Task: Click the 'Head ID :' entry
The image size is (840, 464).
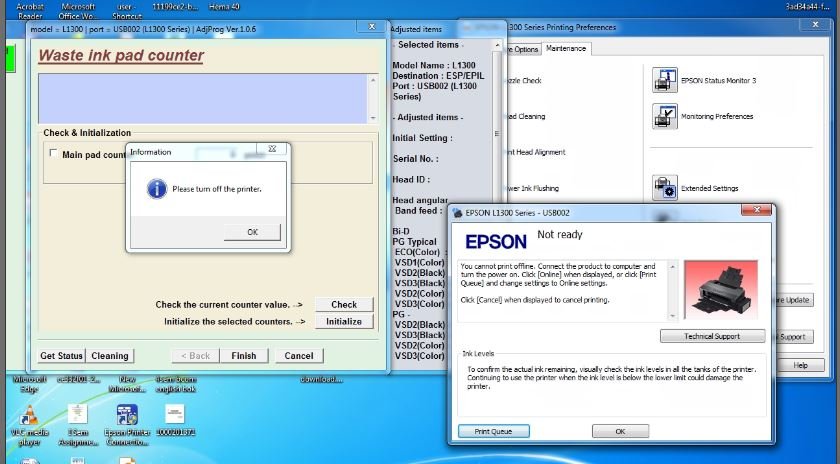Action: 411,179
